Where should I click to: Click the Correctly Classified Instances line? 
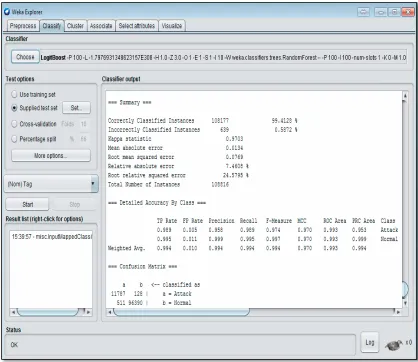point(202,120)
